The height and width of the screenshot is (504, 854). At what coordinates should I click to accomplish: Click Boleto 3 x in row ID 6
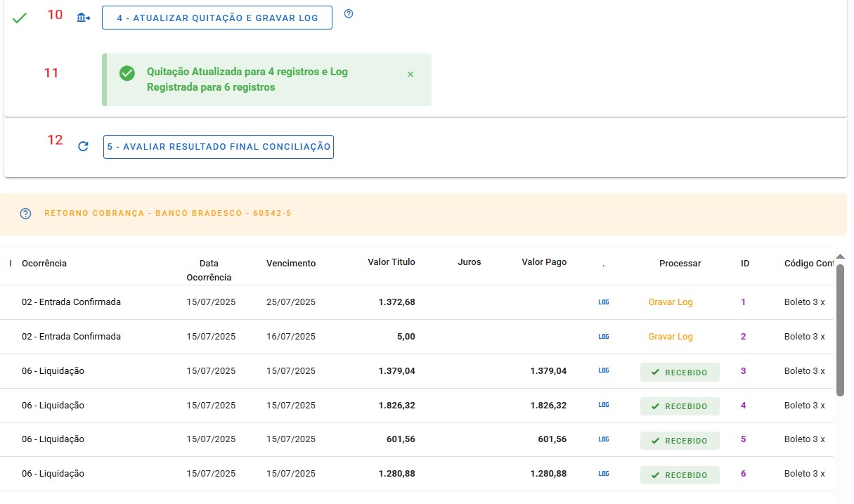pyautogui.click(x=805, y=474)
